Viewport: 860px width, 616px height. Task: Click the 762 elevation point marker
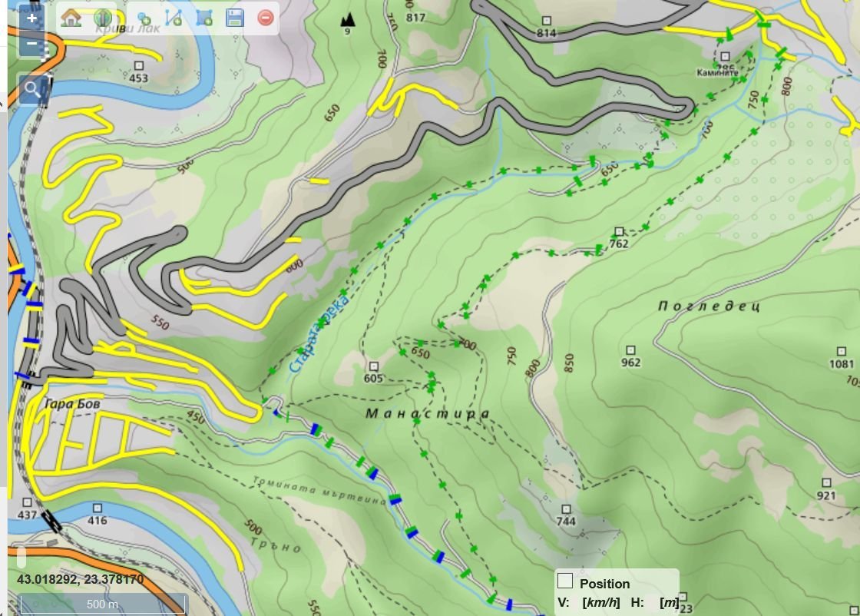coord(619,232)
